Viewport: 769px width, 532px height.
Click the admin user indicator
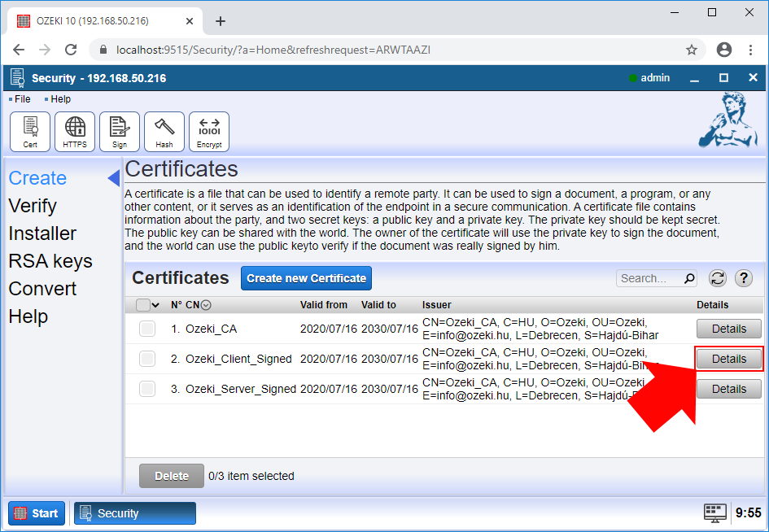[649, 78]
